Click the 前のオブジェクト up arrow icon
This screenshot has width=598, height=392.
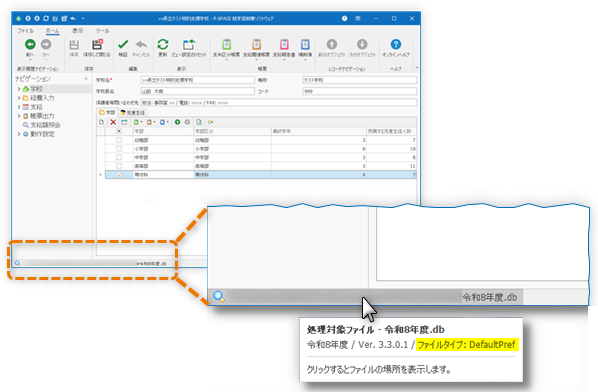332,44
